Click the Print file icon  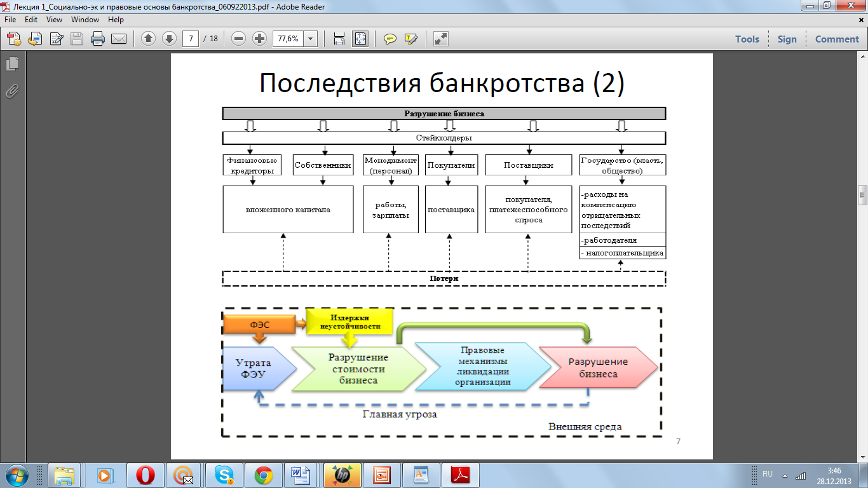(x=98, y=39)
